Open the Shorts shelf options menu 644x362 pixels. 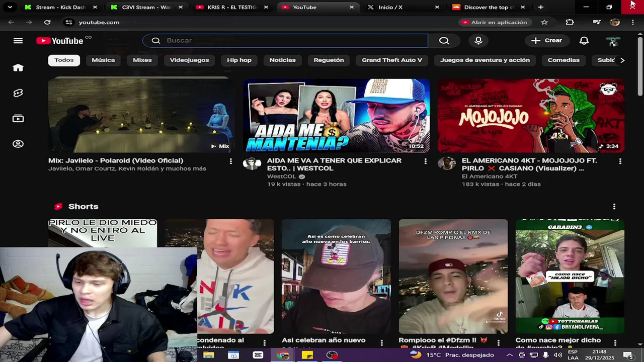point(614,207)
